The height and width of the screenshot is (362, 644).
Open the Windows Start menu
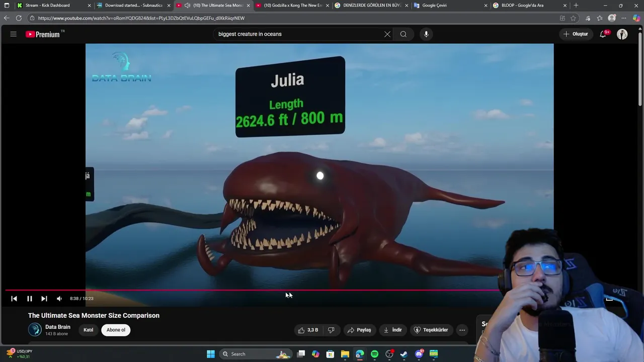[211, 354]
